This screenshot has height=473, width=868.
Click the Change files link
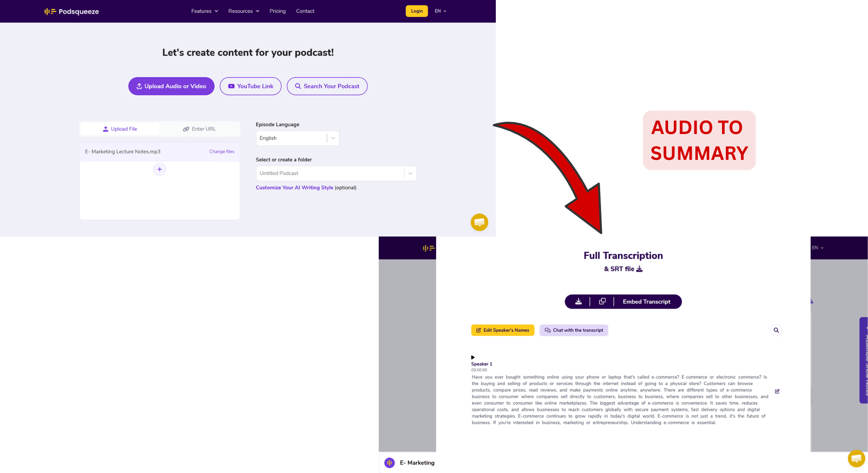221,152
